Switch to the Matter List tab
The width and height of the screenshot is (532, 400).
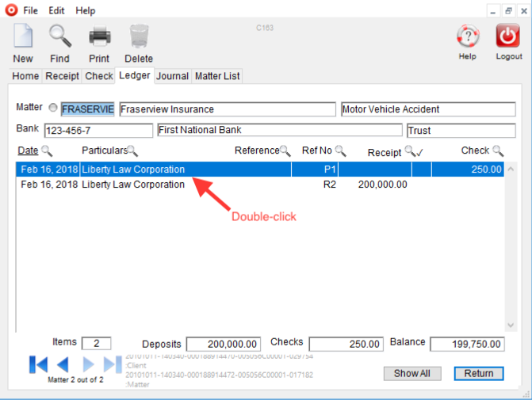click(217, 76)
